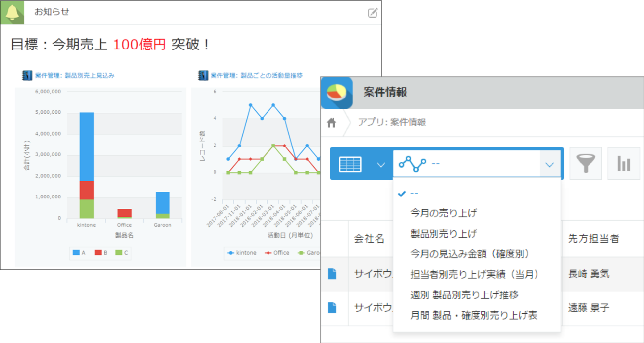Click the blue kintone bar segment
This screenshot has height=343, width=644.
(x=87, y=147)
